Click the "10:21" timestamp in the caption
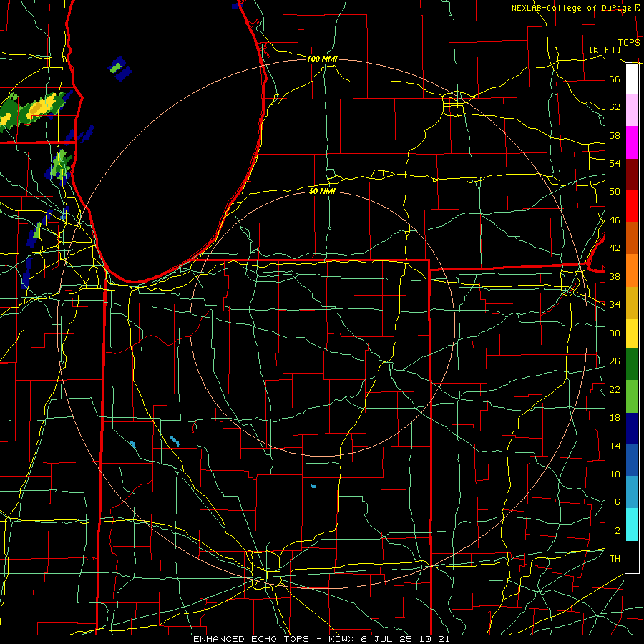The height and width of the screenshot is (644, 644). point(434,639)
